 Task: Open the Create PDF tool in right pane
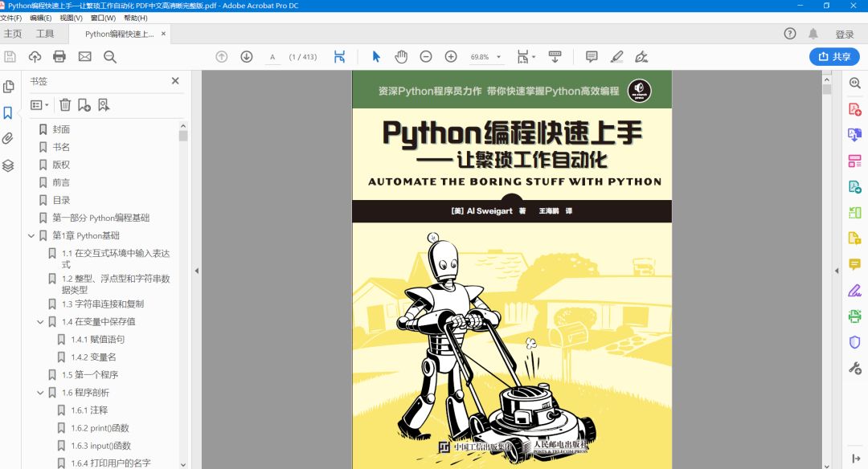click(854, 109)
